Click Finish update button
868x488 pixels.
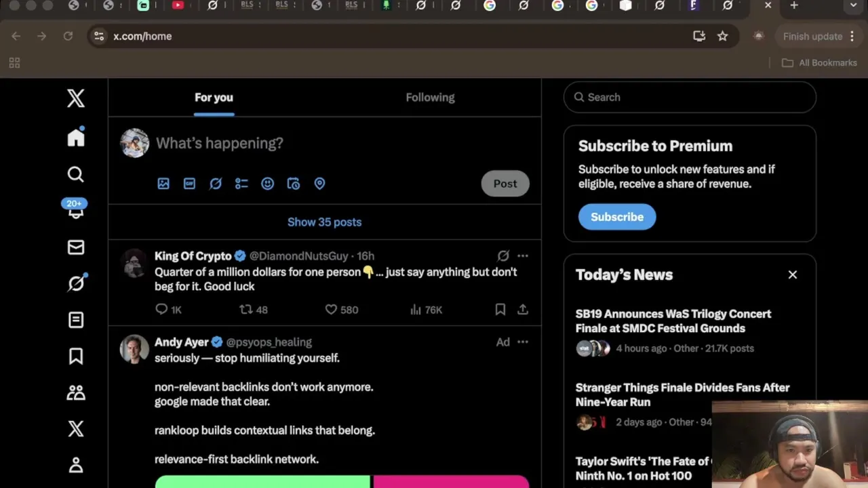coord(812,36)
